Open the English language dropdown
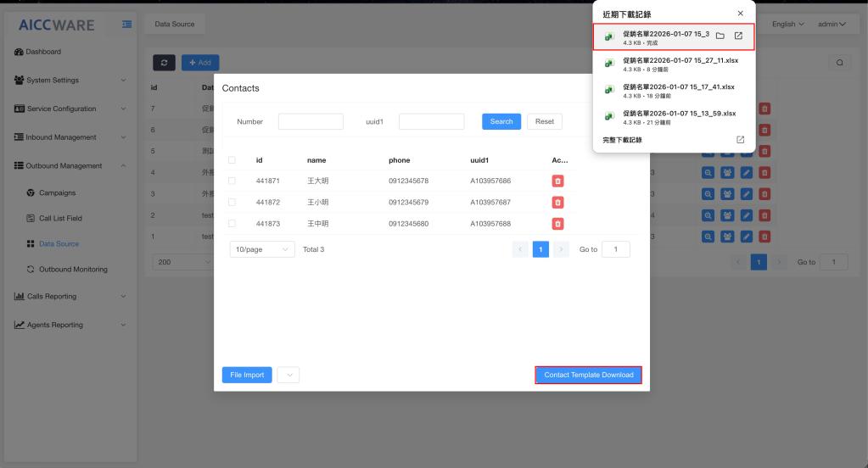868x468 pixels. pos(787,25)
